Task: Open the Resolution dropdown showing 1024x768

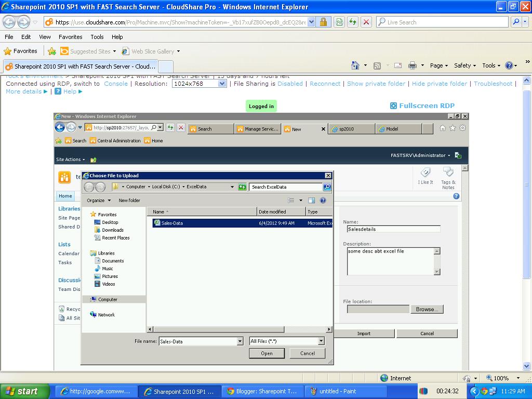Action: click(222, 83)
